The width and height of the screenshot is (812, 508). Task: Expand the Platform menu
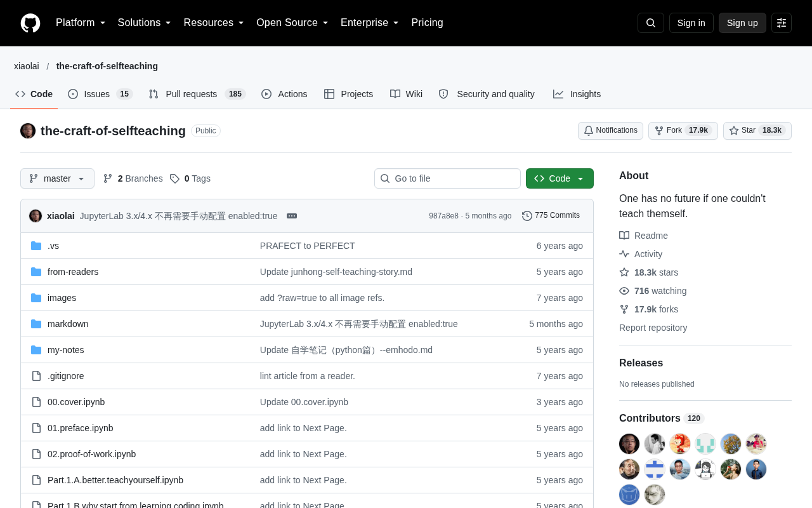pyautogui.click(x=81, y=23)
